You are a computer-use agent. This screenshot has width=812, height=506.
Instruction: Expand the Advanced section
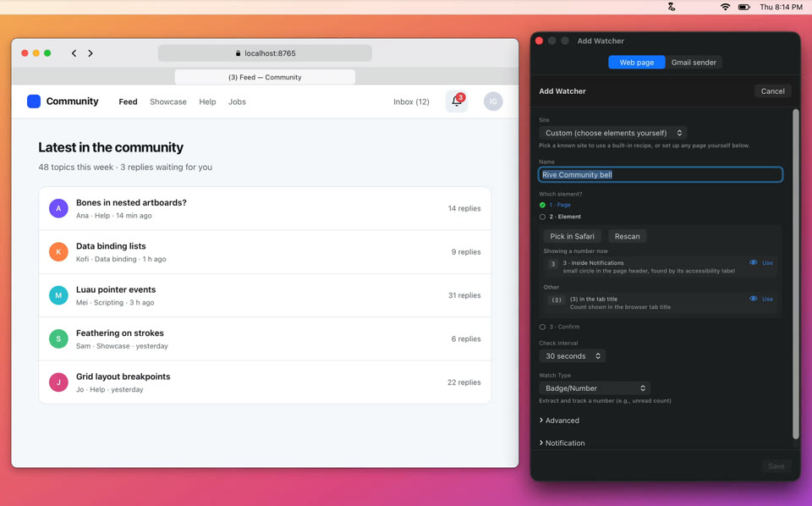[559, 421]
